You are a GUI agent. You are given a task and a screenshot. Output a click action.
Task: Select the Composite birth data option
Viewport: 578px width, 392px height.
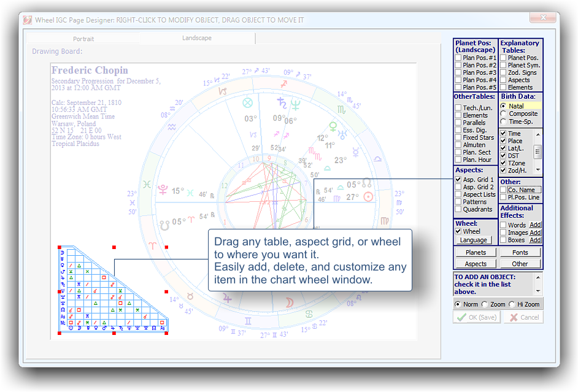click(503, 113)
